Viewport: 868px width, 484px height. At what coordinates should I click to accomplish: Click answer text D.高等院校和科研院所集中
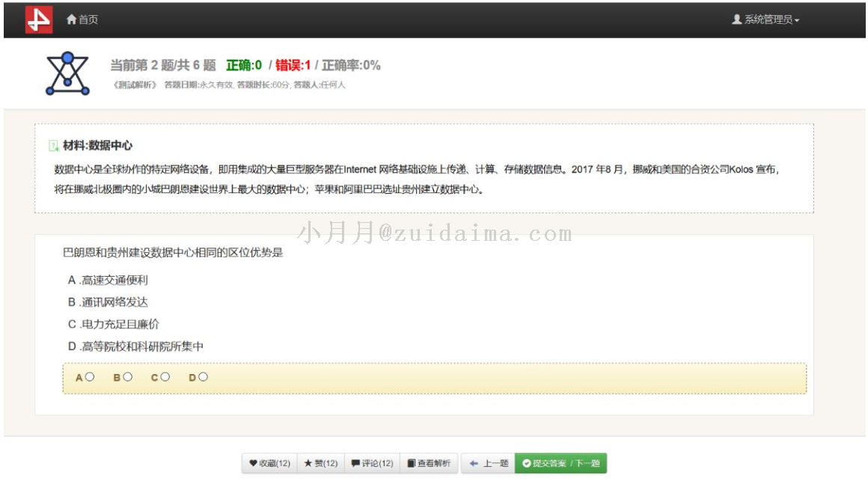135,347
